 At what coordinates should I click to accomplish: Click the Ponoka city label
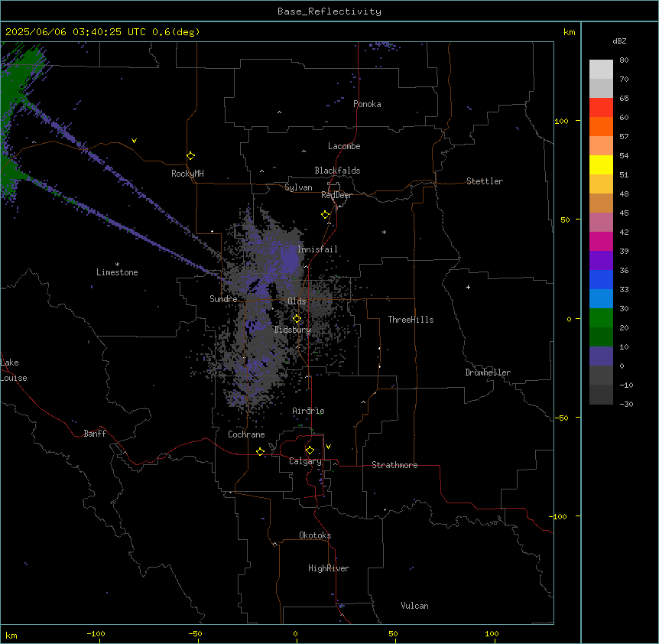point(367,104)
